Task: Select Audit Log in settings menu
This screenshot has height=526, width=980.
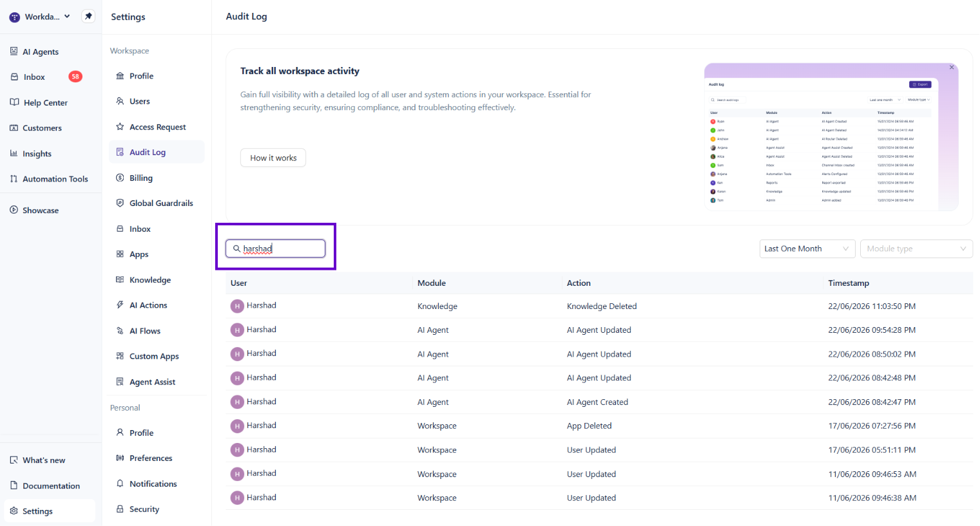Action: [157, 152]
